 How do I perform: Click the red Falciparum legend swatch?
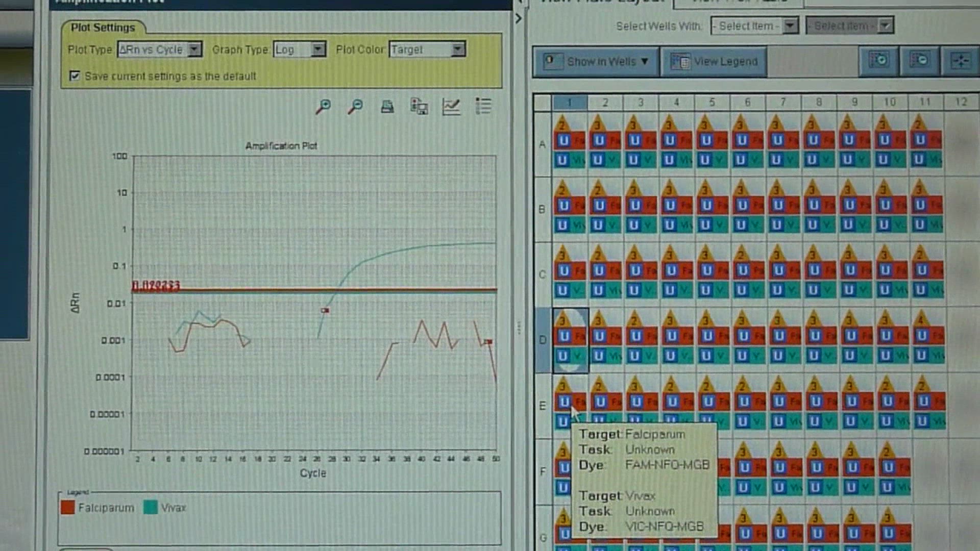[x=68, y=508]
